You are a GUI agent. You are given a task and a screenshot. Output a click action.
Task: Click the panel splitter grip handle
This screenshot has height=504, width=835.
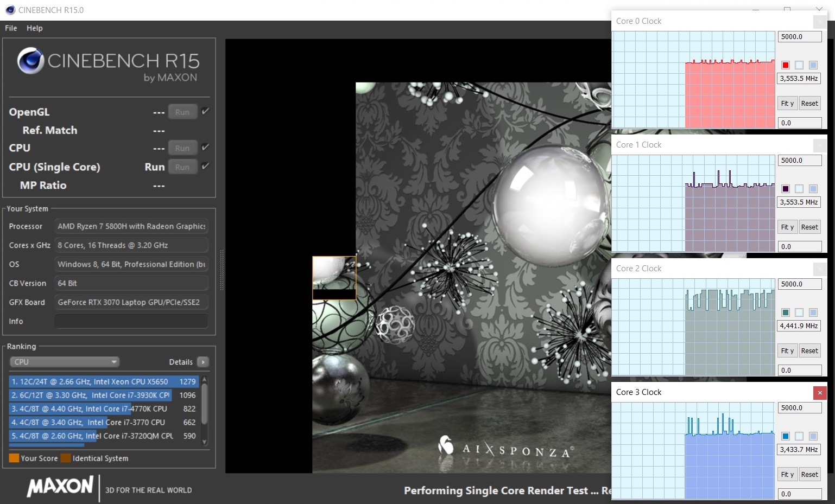pos(222,270)
